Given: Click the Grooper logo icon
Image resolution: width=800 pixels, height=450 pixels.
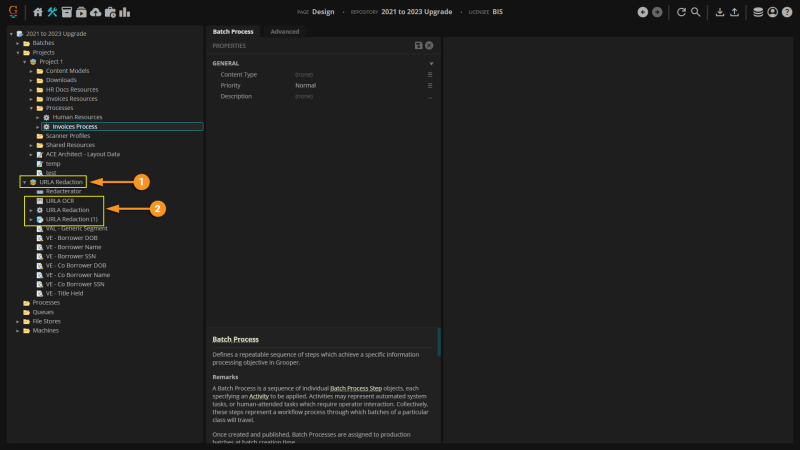Looking at the screenshot, I should click(x=13, y=11).
